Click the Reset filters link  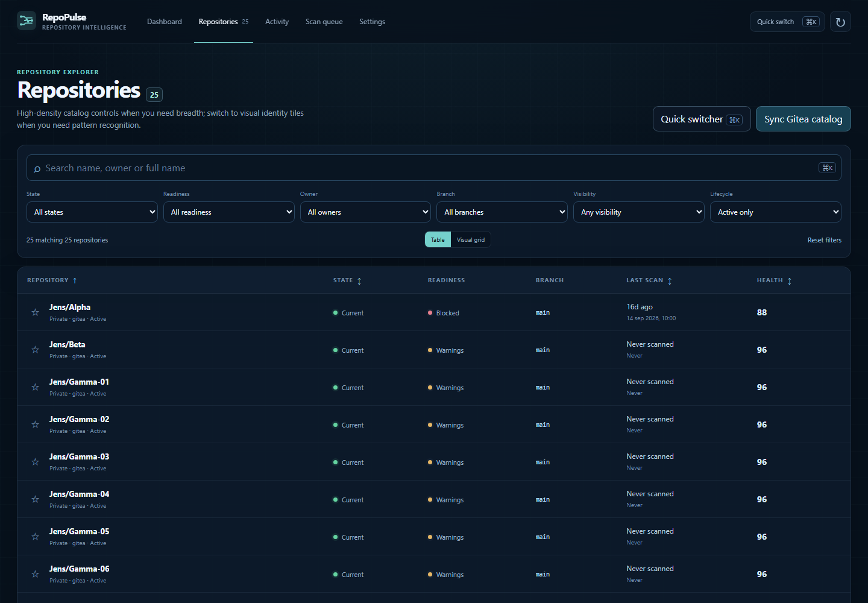pyautogui.click(x=825, y=240)
